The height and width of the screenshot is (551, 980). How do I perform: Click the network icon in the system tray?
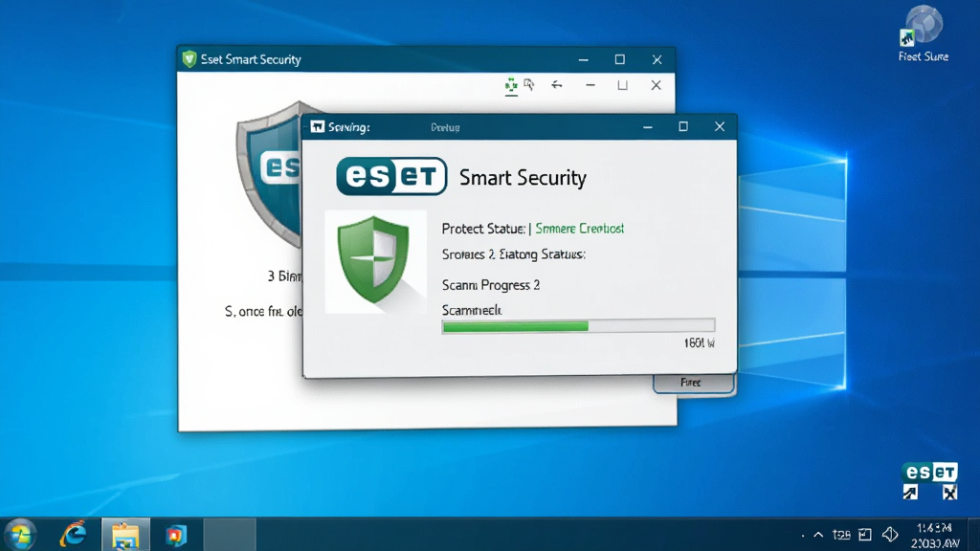[x=865, y=535]
